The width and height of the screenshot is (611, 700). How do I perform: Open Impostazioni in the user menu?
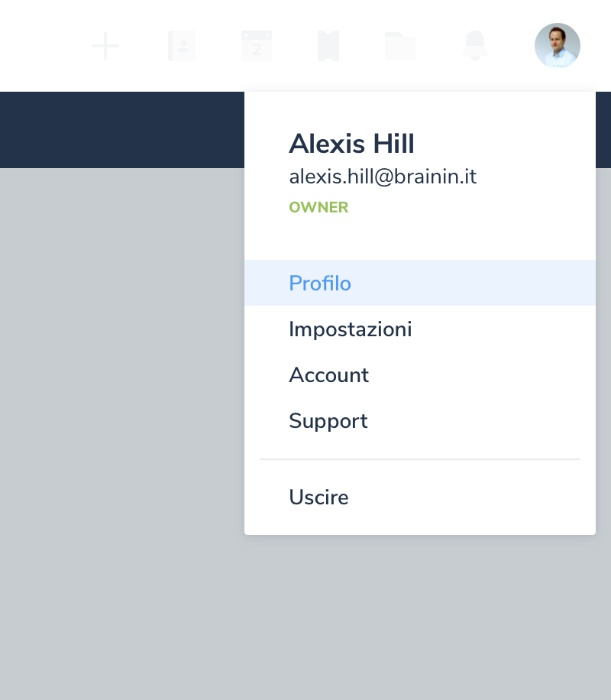click(x=351, y=329)
